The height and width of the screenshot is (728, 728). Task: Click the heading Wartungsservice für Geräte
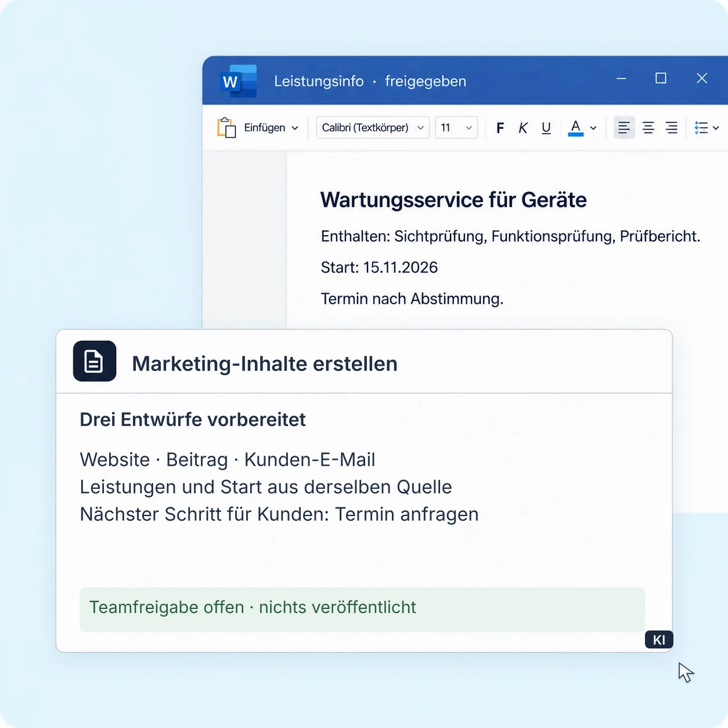click(453, 200)
